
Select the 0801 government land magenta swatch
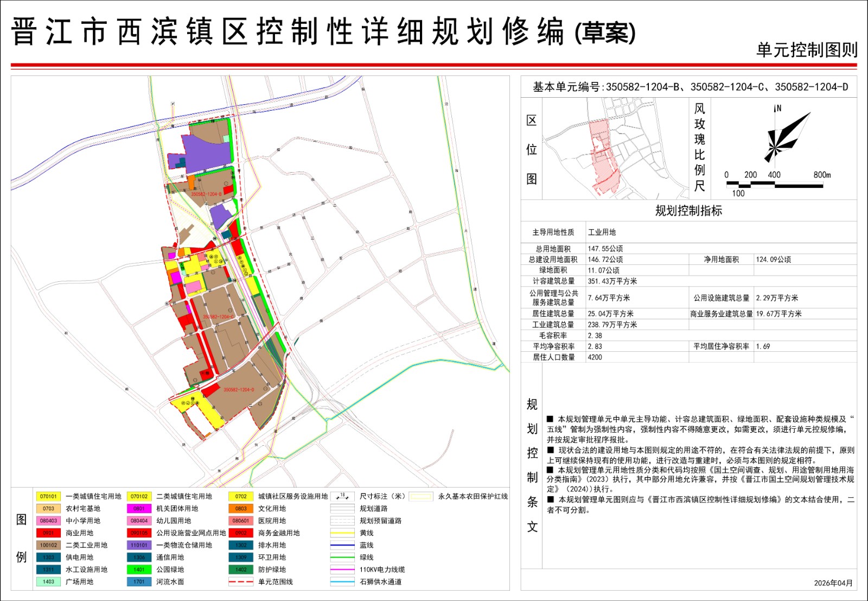tap(139, 509)
